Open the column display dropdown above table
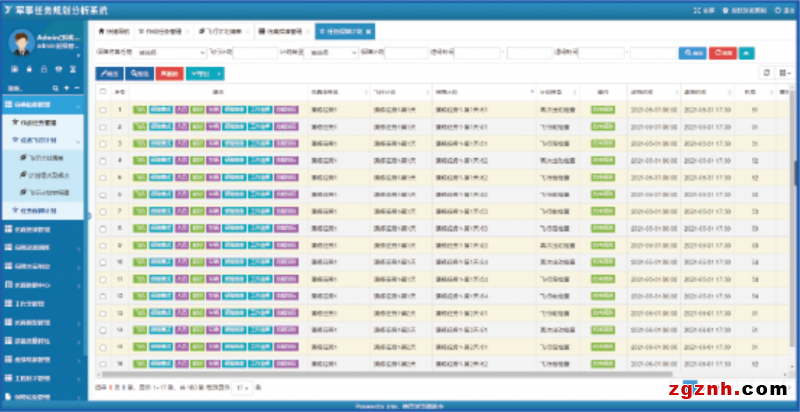The height and width of the screenshot is (412, 800). point(783,73)
